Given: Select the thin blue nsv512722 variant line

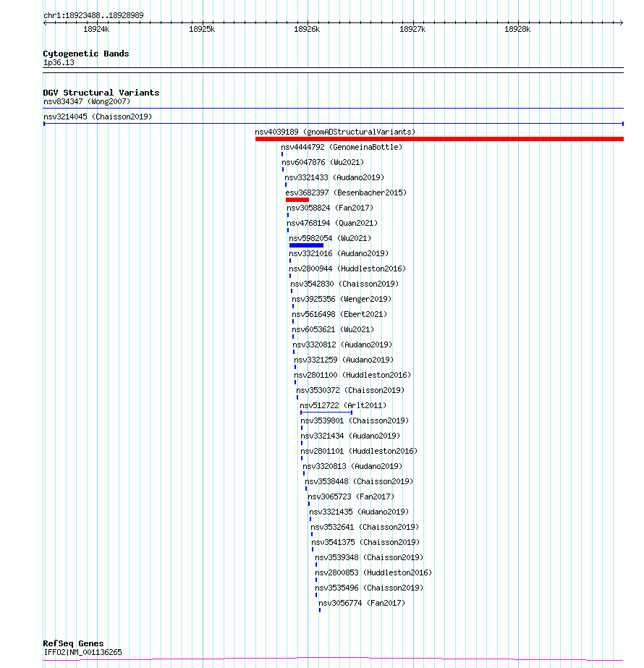Looking at the screenshot, I should point(326,413).
